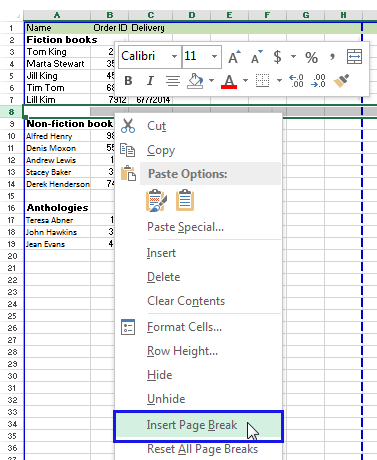The image size is (377, 460).
Task: Select row header 20
Action: [12, 256]
